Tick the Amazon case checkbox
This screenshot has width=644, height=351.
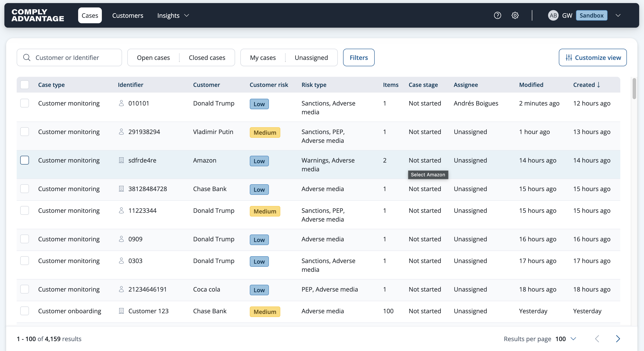[x=25, y=160]
